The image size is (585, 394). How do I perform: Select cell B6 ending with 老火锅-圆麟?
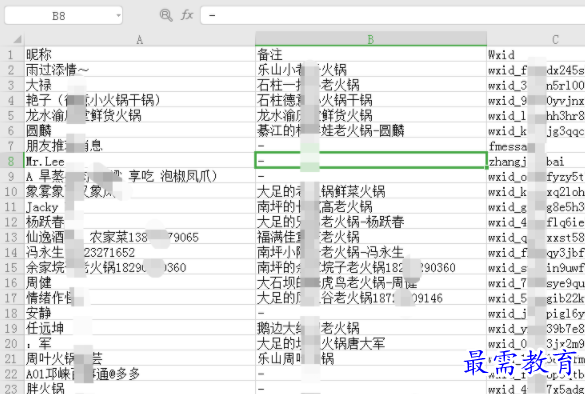371,131
